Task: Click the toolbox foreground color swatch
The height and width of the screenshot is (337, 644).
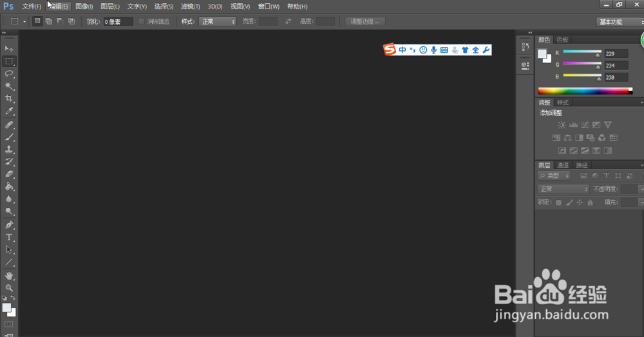Action: 6,308
